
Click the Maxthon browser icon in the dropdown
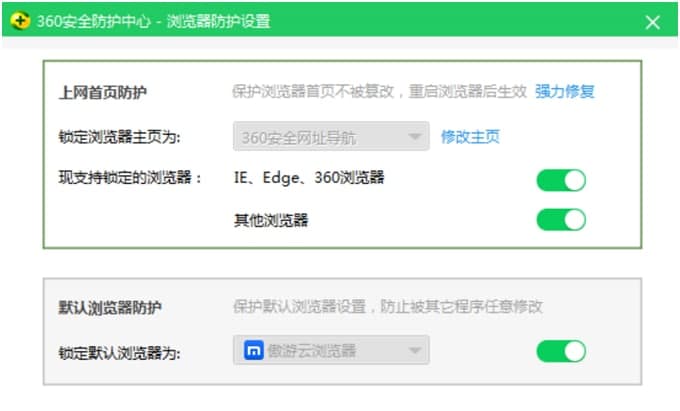pyautogui.click(x=254, y=350)
